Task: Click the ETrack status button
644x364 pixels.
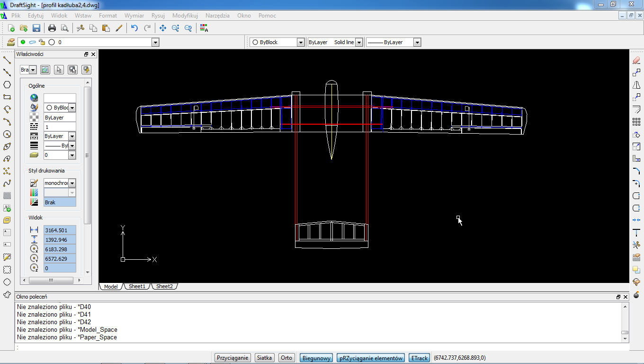Action: point(419,358)
